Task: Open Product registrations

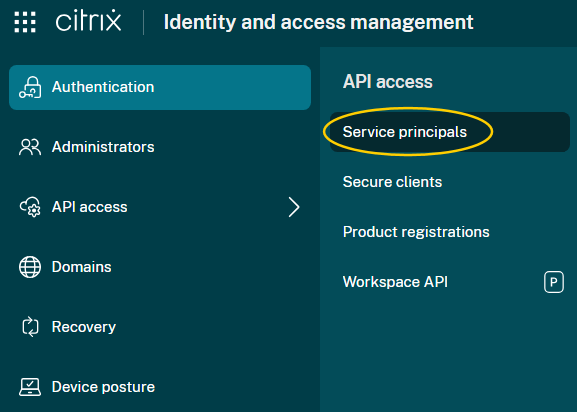Action: coord(450,232)
